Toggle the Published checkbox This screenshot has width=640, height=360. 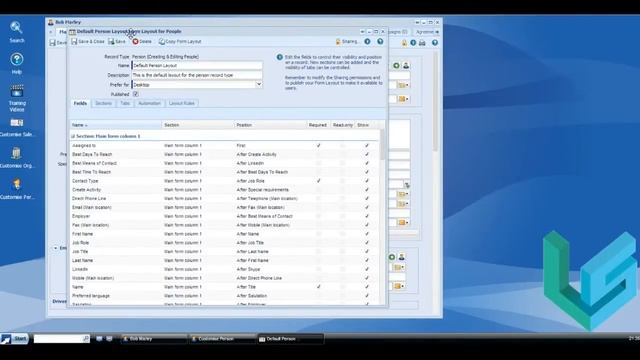click(x=136, y=94)
